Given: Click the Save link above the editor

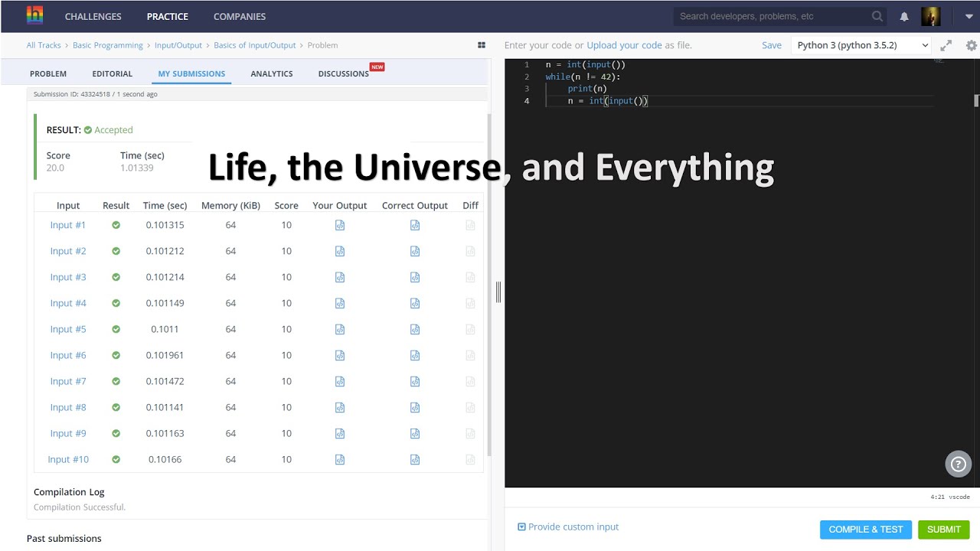Looking at the screenshot, I should pyautogui.click(x=772, y=45).
